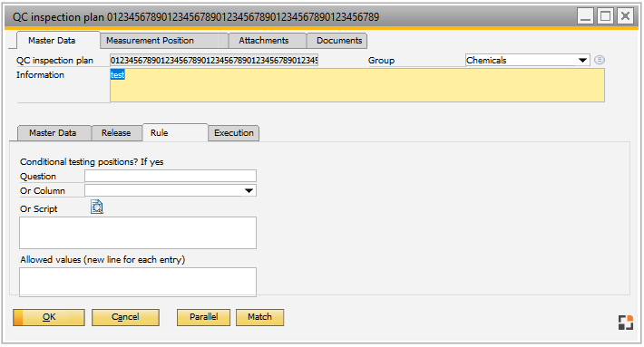The image size is (644, 347).
Task: Click the Question input field
Action: tap(171, 176)
